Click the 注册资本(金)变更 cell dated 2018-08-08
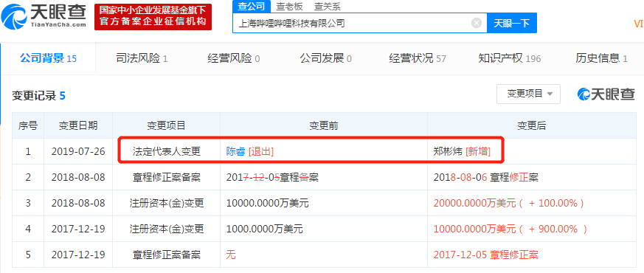The width and height of the screenshot is (644, 273). (x=166, y=203)
